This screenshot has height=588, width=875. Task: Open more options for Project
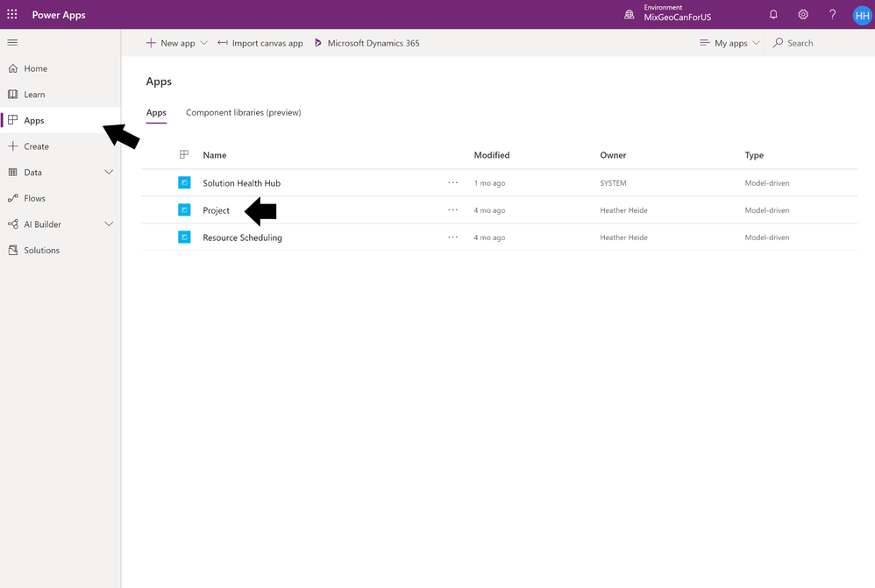[x=452, y=209]
